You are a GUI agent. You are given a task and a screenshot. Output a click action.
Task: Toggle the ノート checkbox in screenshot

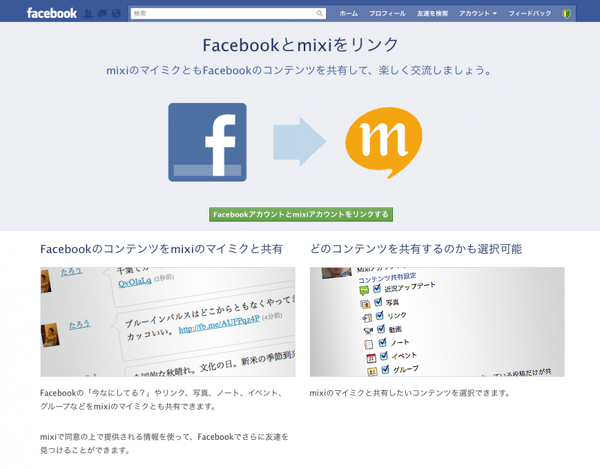tap(383, 342)
